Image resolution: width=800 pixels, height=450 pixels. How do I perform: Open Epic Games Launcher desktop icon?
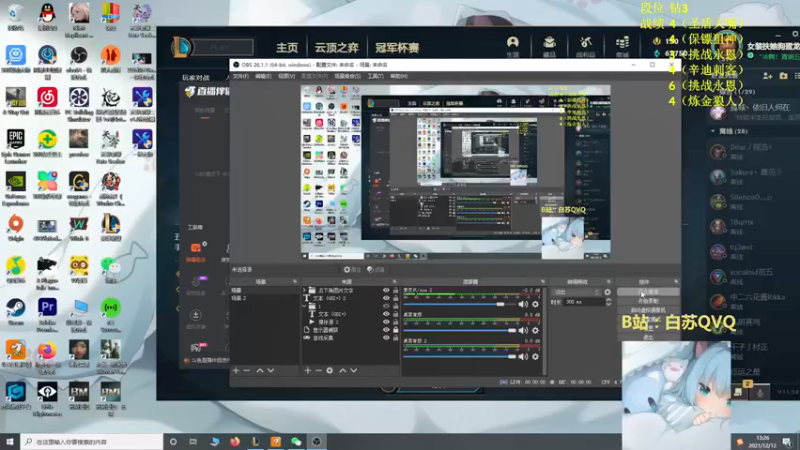tap(16, 146)
